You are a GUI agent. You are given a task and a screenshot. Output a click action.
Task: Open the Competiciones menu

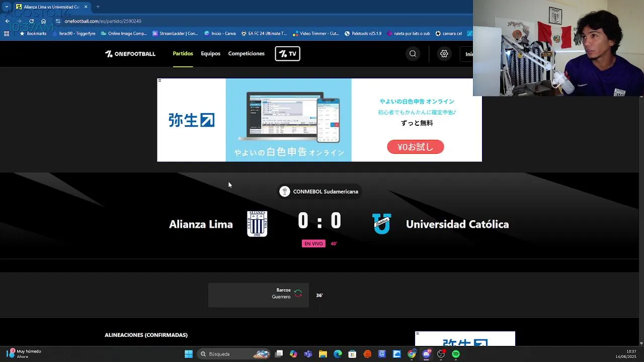click(246, 53)
